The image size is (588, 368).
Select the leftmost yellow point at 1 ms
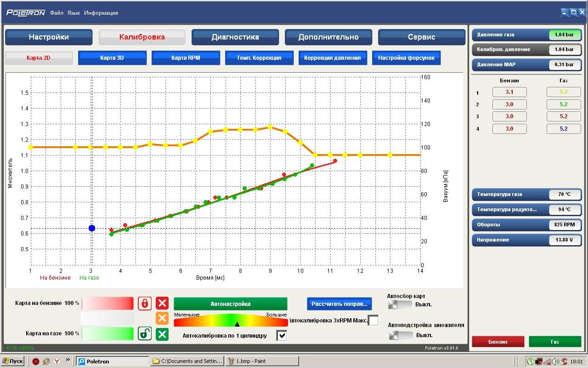tap(31, 147)
